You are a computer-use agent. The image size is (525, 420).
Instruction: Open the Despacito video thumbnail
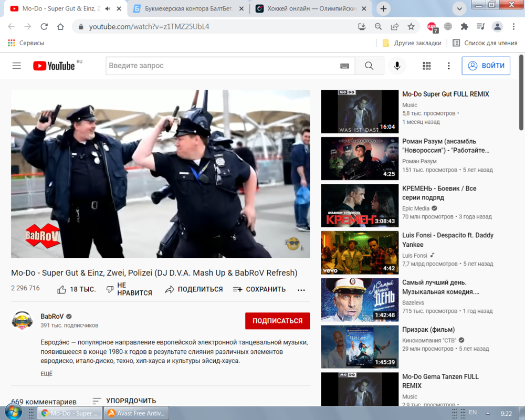(x=360, y=253)
